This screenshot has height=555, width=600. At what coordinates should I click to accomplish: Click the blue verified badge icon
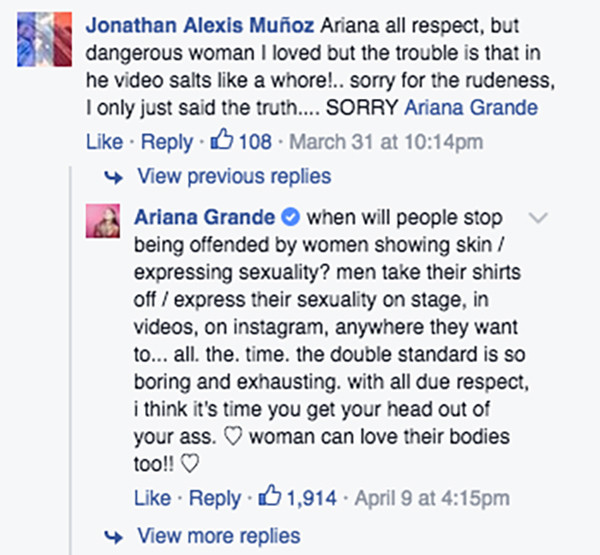291,217
